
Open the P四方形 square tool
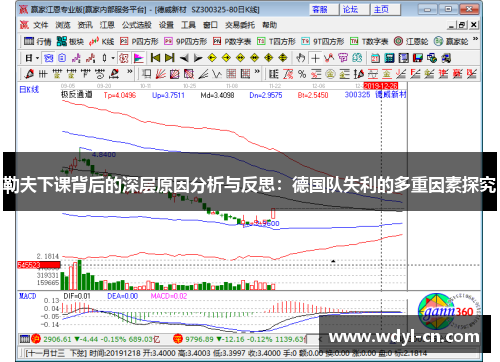tap(139, 41)
